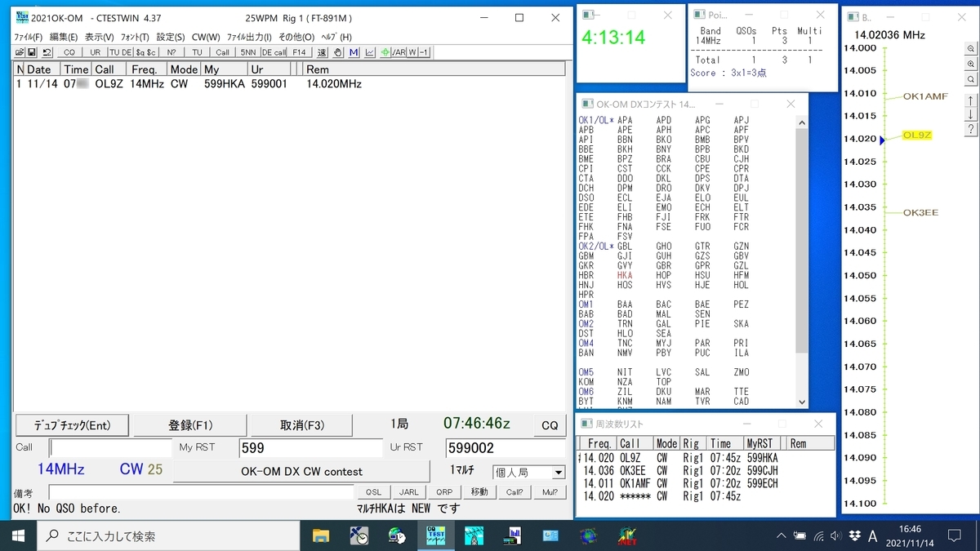Screen dimensions: 980x551
Task: Click the -1 toolbar button
Action: (425, 52)
